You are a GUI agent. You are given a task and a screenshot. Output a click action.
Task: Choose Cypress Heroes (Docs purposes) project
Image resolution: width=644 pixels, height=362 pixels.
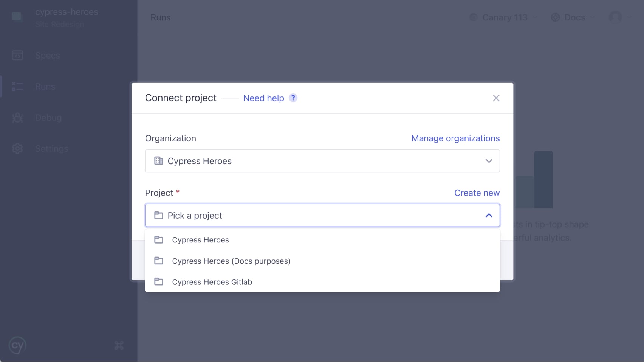231,261
